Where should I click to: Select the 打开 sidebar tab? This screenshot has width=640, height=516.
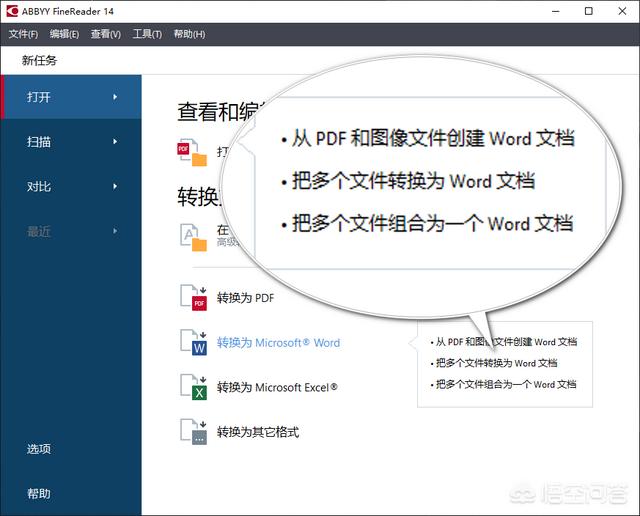71,97
